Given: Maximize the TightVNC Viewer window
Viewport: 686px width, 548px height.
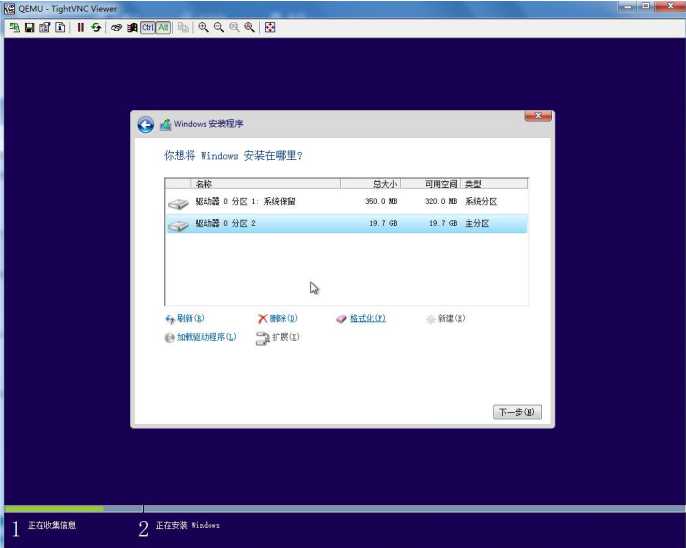Looking at the screenshot, I should pyautogui.click(x=646, y=6).
